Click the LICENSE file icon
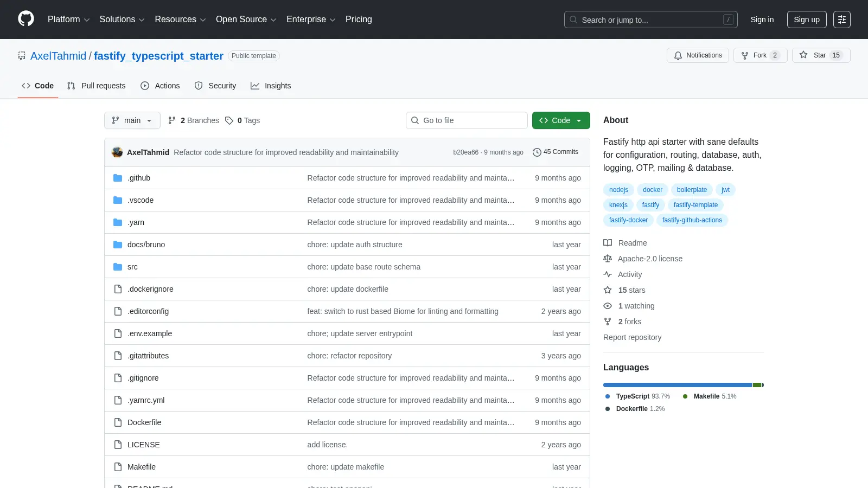Screen dimensions: 868x488 pos(118,445)
